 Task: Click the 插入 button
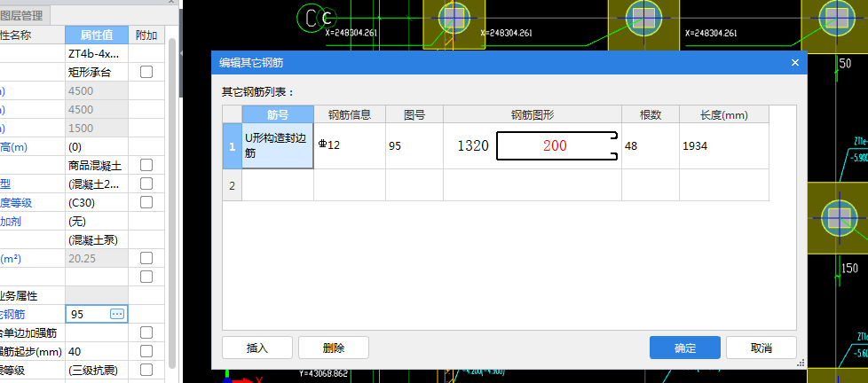coord(257,348)
